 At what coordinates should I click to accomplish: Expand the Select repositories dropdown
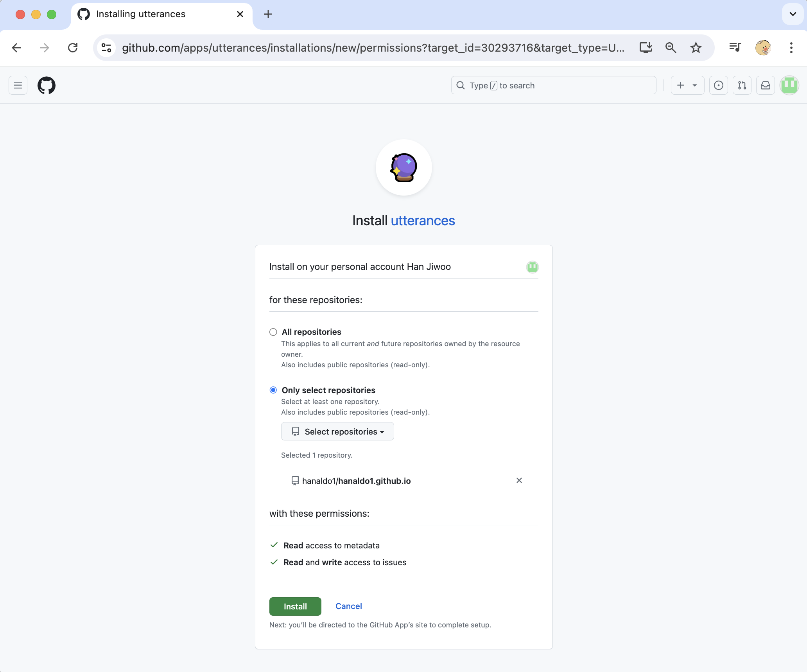coord(337,431)
